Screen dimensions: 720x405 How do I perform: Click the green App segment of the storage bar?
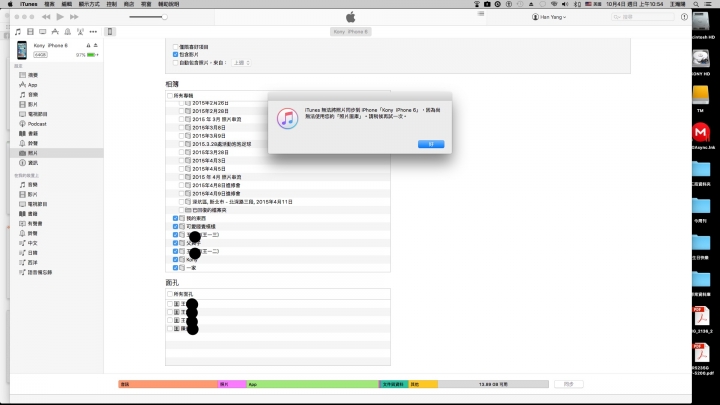[x=313, y=384]
